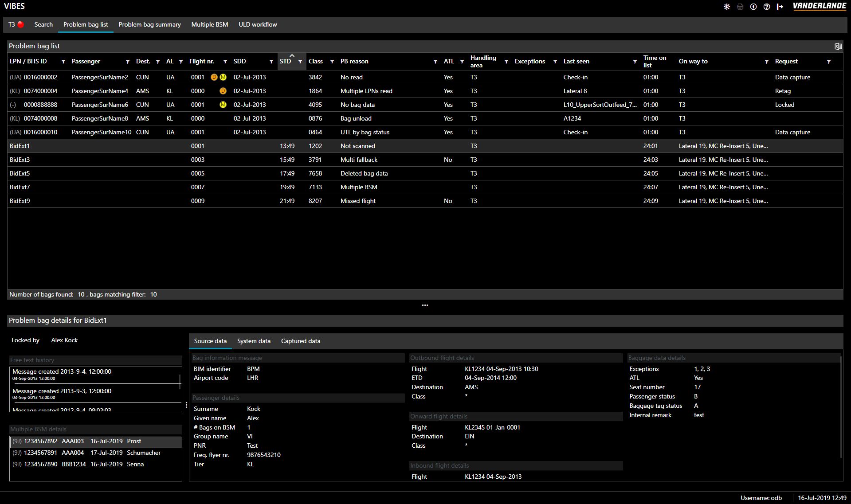Click the panel splitter ellipsis handle

click(425, 305)
